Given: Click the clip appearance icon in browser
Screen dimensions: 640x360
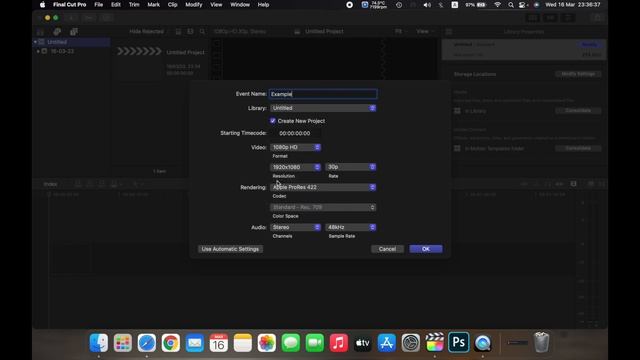Looking at the screenshot, I should (190, 31).
